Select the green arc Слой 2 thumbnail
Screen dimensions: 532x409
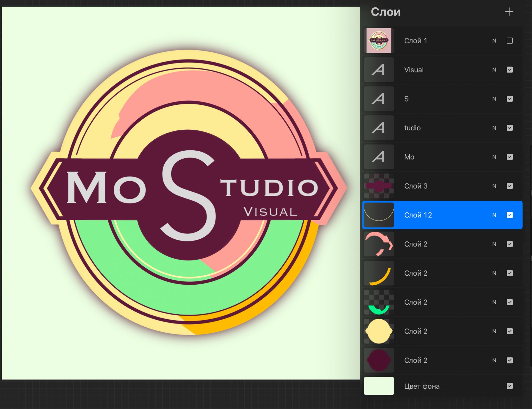[379, 302]
